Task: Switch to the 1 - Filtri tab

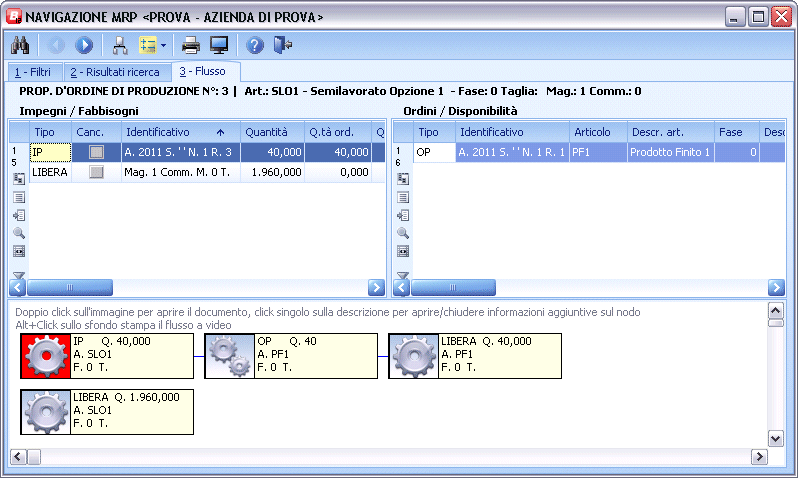Action: click(33, 72)
